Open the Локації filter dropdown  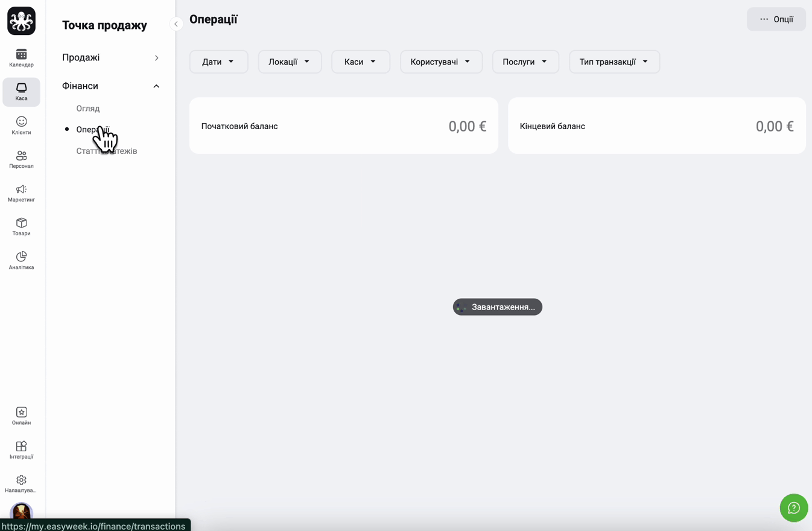[290, 62]
